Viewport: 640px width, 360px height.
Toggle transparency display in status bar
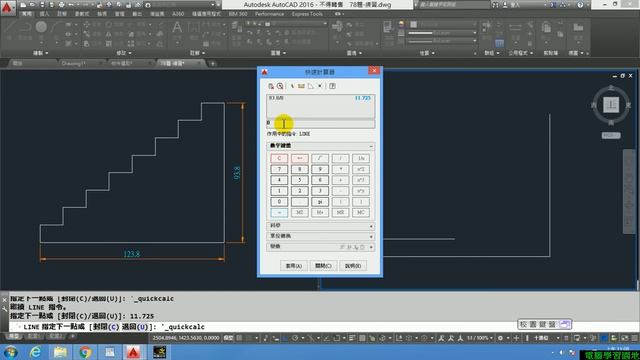[x=362, y=338]
